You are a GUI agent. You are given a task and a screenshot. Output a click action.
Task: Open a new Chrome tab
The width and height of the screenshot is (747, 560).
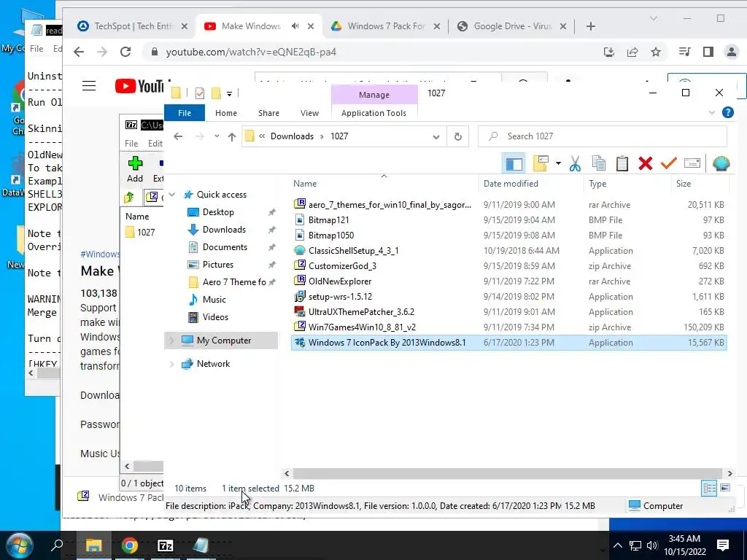[591, 27]
